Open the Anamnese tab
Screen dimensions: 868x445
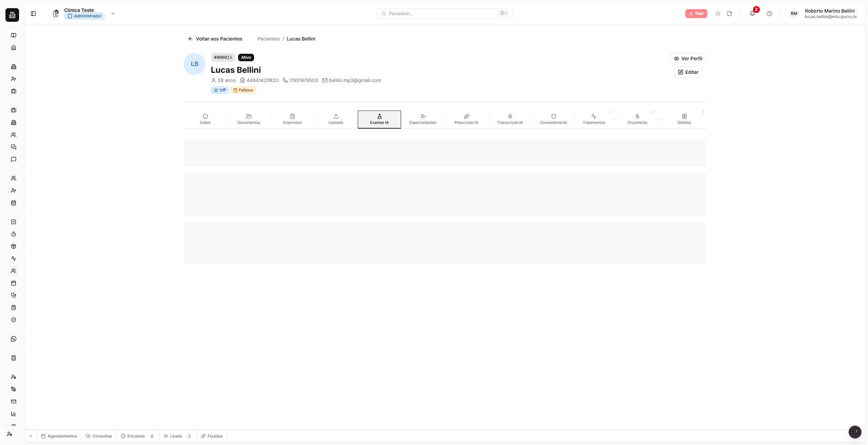pyautogui.click(x=292, y=119)
